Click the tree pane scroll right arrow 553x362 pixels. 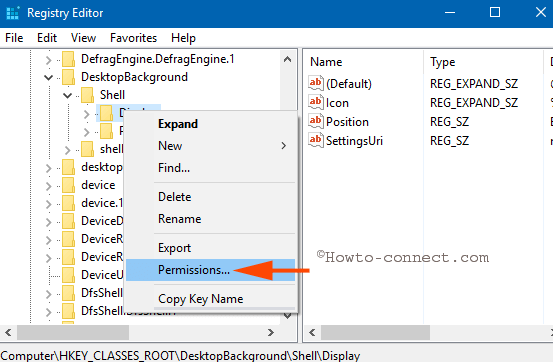click(271, 332)
